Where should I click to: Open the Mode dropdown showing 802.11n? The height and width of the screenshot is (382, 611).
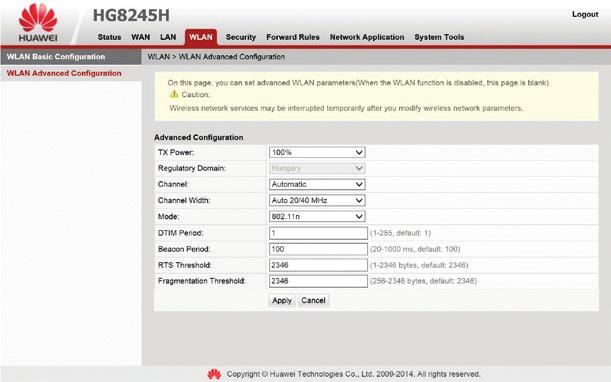317,216
